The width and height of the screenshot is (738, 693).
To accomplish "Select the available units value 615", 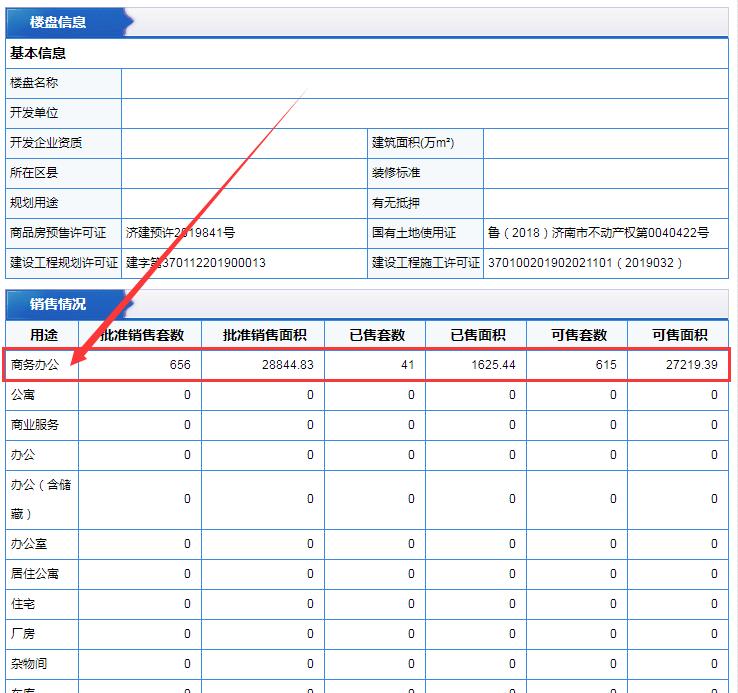I will [606, 365].
